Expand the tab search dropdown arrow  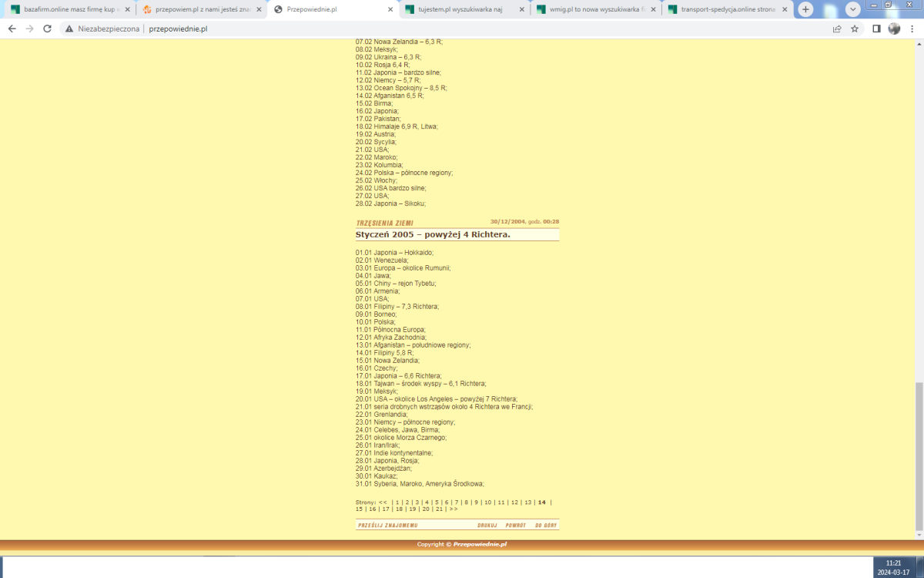point(853,9)
